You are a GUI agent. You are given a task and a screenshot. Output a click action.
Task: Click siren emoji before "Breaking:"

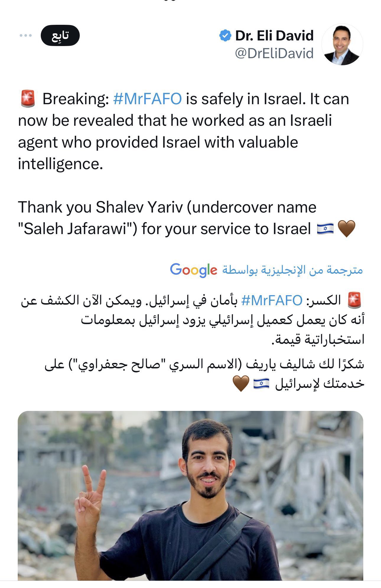point(28,99)
